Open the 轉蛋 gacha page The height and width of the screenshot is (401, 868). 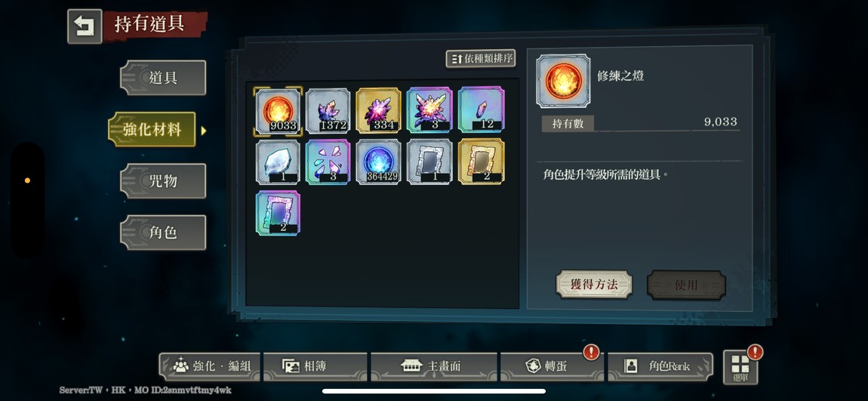click(x=553, y=366)
